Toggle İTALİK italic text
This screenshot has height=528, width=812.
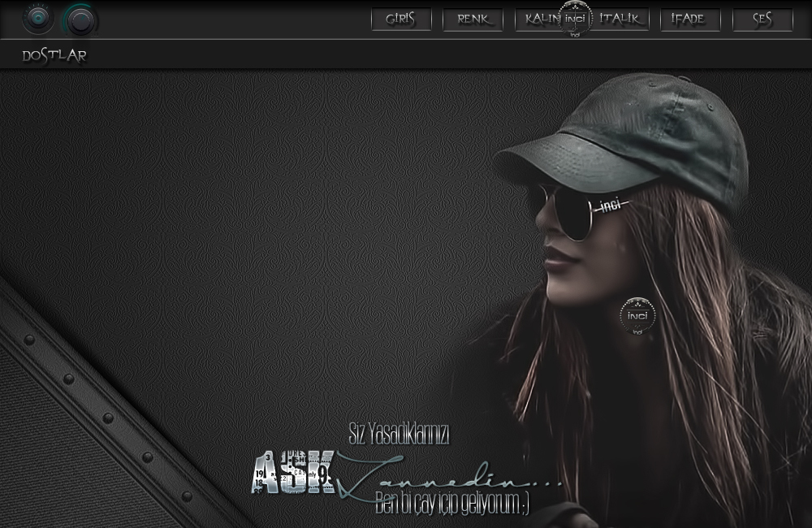pos(622,19)
